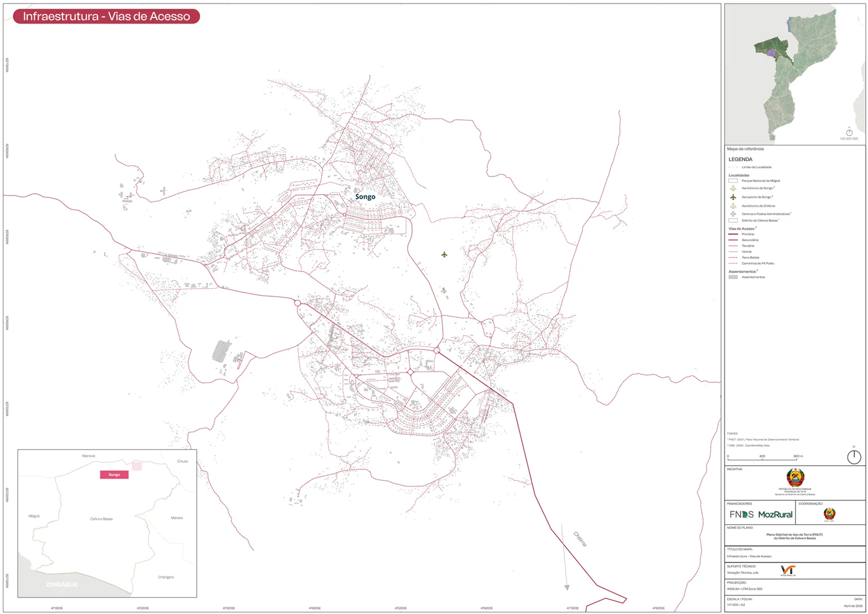This screenshot has width=868, height=614.
Task: Click the WGS 84 / UTM Zona 36S text
Action: click(x=744, y=589)
